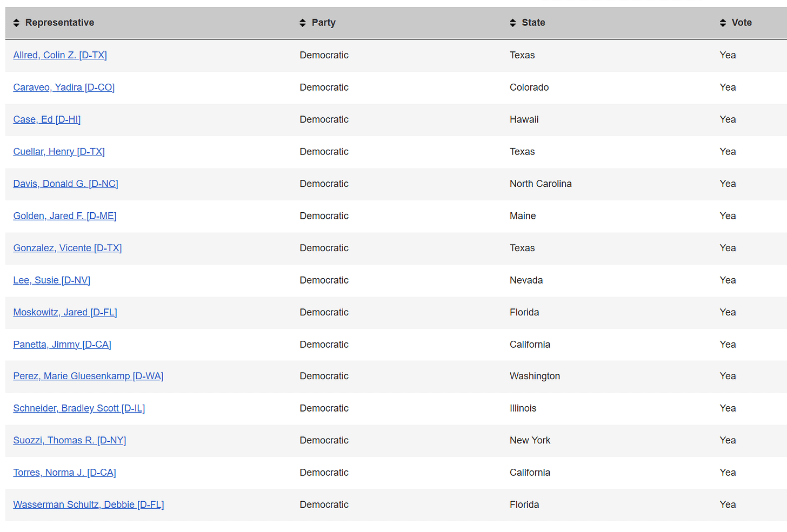Sort table by Representative column arrows

(x=16, y=23)
